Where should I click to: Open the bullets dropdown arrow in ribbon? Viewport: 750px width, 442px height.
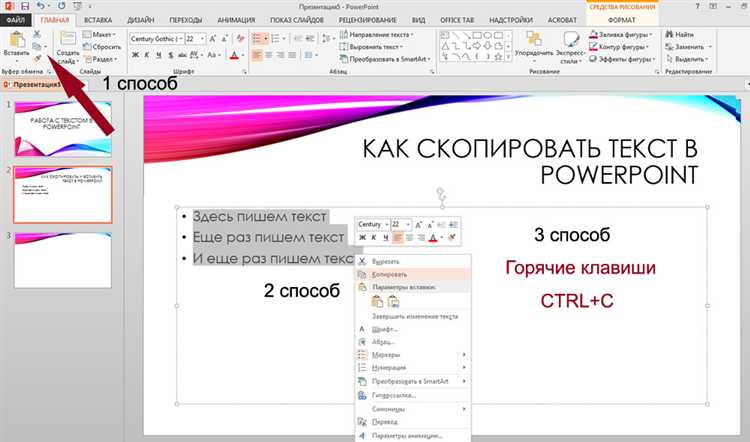(x=265, y=39)
